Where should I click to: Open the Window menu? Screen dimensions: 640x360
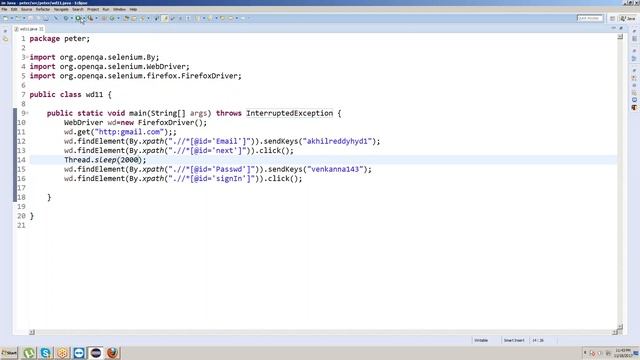[120, 9]
